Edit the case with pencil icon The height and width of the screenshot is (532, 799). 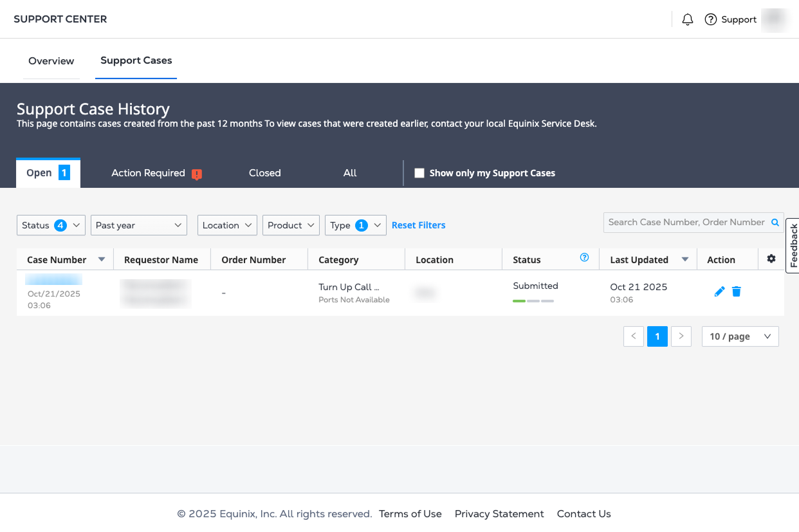tap(719, 292)
